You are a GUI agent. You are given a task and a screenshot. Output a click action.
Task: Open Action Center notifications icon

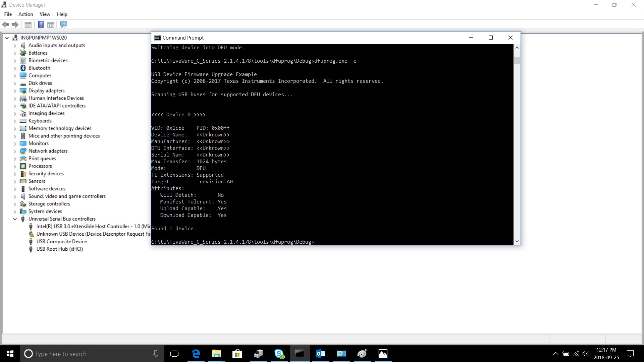point(631,354)
